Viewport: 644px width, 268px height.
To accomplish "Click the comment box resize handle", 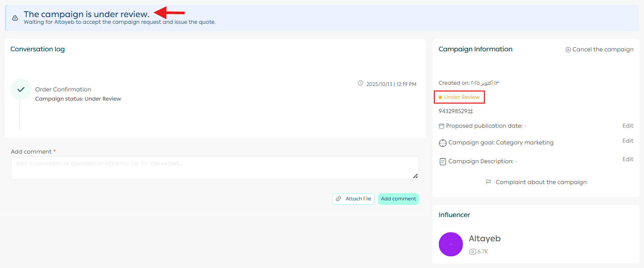I will coord(415,176).
